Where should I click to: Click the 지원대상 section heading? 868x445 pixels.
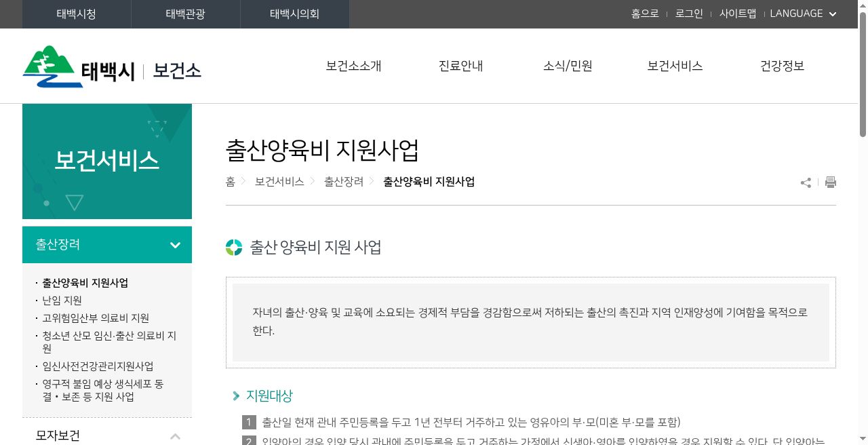pyautogui.click(x=269, y=395)
